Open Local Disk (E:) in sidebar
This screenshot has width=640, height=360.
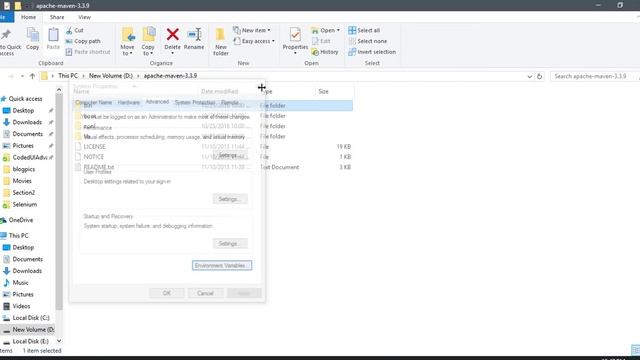(x=30, y=341)
